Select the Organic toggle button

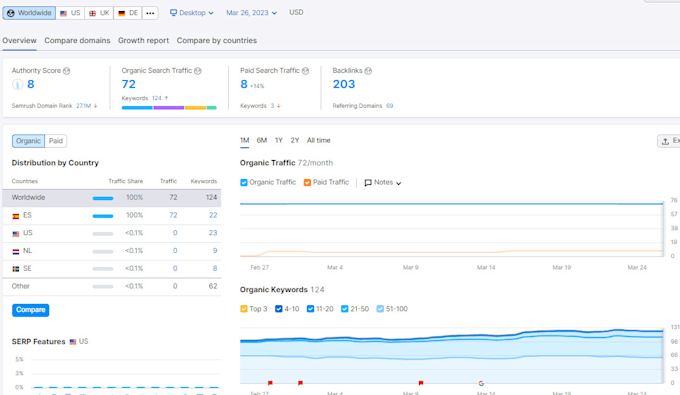(28, 141)
